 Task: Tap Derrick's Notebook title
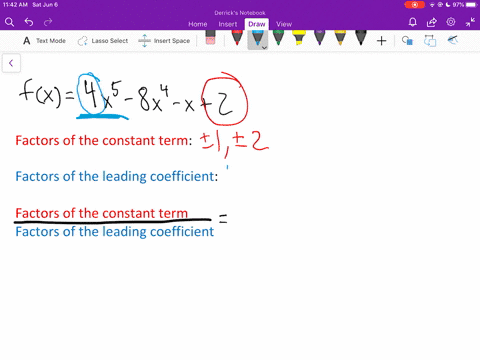[240, 13]
